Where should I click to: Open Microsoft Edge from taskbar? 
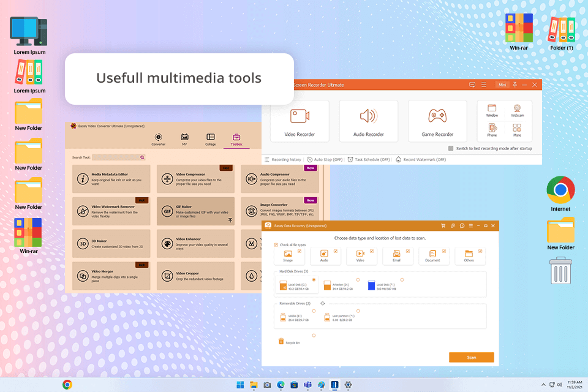tap(281, 385)
